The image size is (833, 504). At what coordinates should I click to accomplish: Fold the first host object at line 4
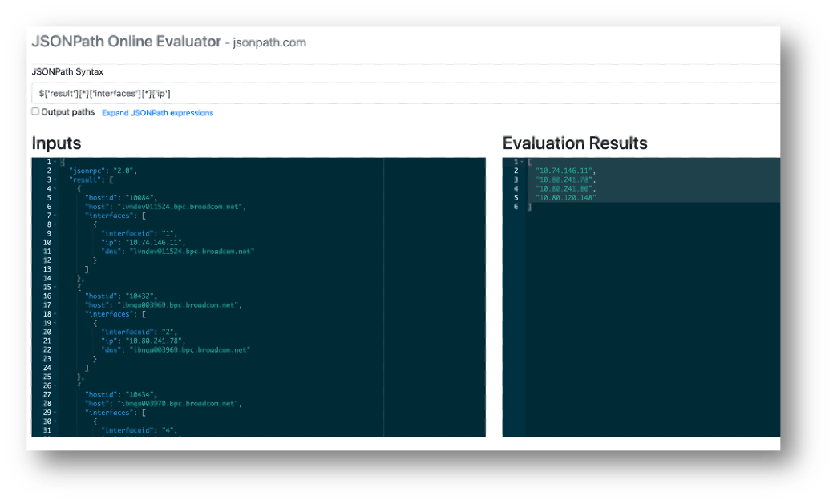tap(55, 188)
